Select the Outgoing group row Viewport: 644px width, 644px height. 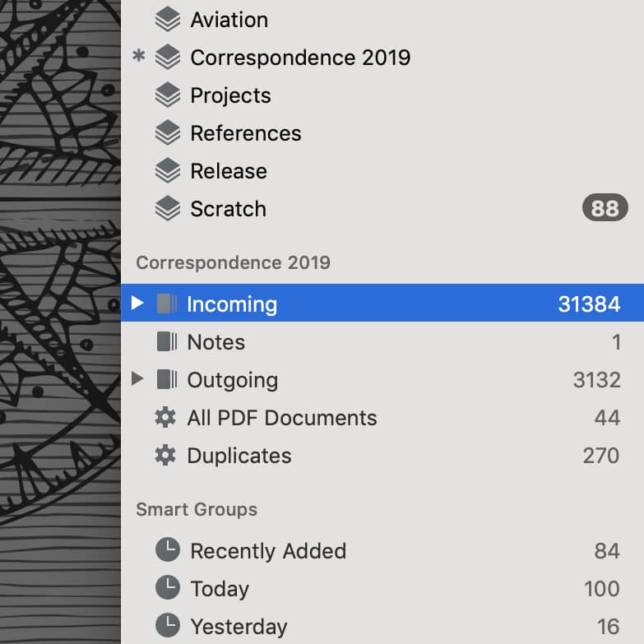pos(382,379)
